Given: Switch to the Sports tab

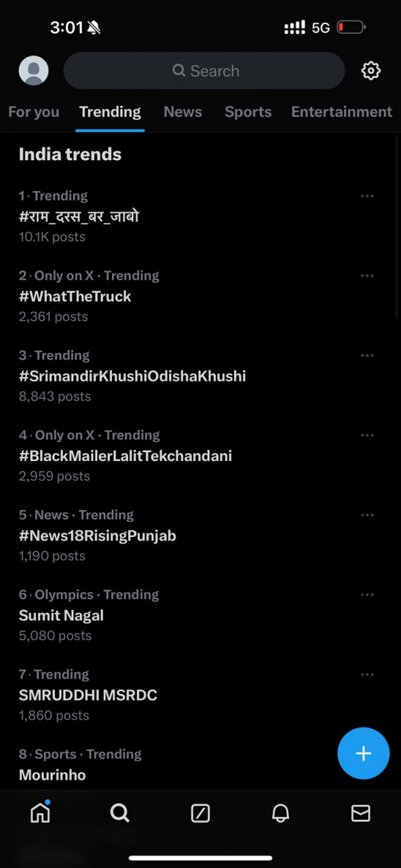Looking at the screenshot, I should pyautogui.click(x=248, y=111).
